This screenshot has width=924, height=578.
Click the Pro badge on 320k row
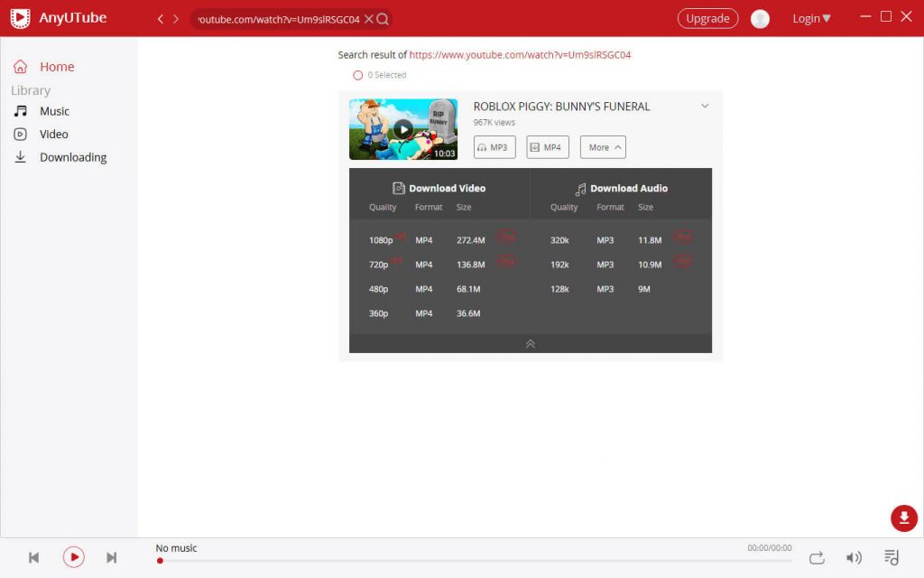(682, 237)
